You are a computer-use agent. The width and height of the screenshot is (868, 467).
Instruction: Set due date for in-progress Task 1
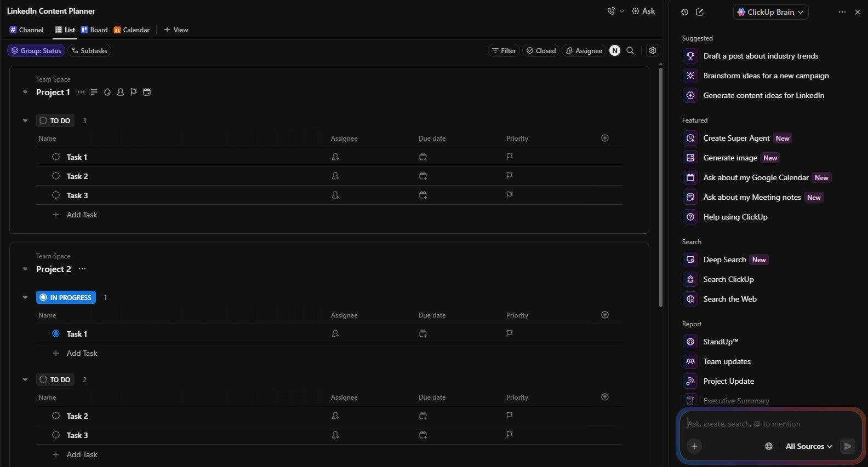pos(423,334)
